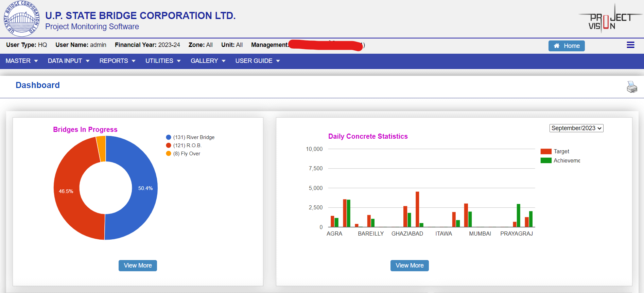Click the 50.4% blue donut segment
Viewport: 644px width, 293px height.
pos(144,188)
